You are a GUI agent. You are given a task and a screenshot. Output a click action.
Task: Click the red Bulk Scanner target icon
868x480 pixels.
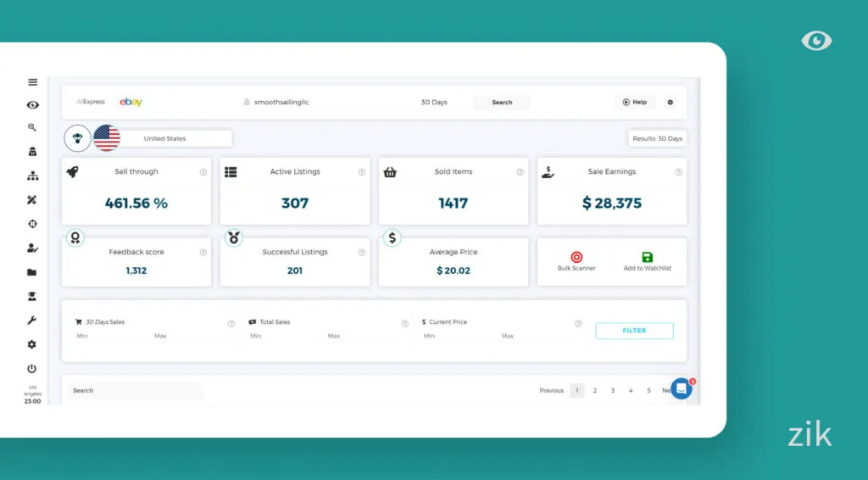576,257
